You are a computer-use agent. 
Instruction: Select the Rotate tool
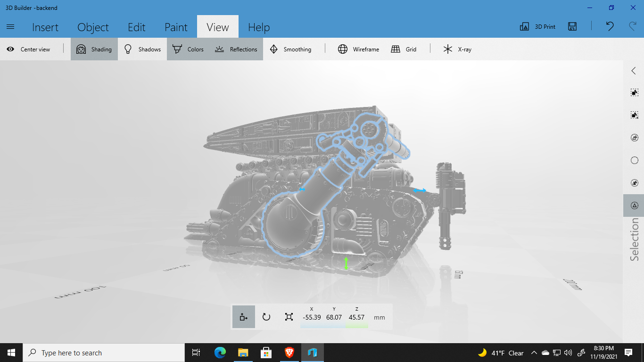tap(266, 317)
